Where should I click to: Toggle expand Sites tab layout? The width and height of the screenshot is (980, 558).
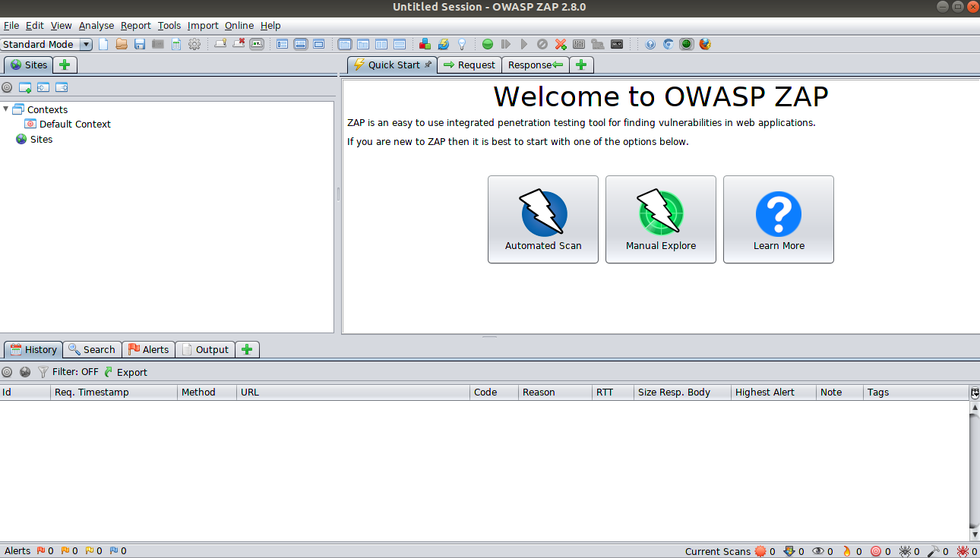(283, 44)
